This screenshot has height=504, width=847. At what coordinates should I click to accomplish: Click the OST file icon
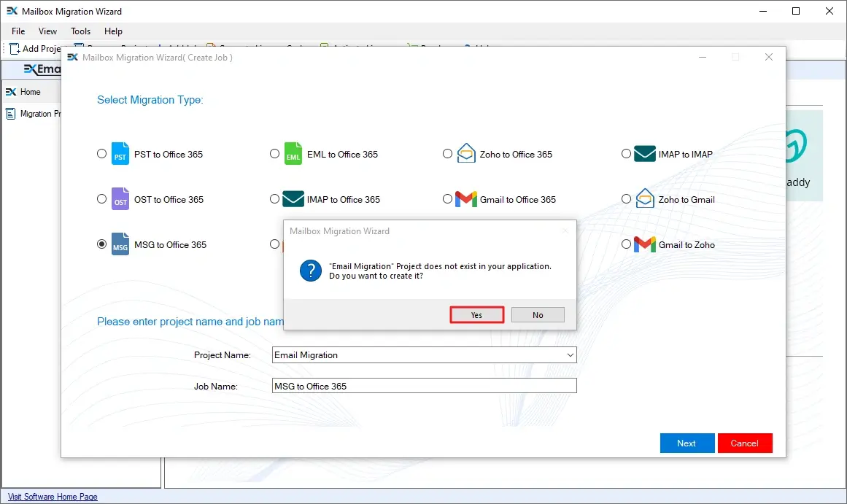120,199
